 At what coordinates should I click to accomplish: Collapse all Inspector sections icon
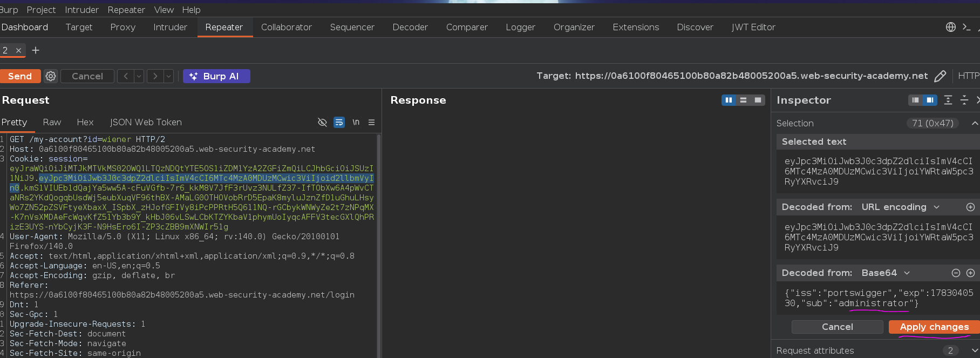pos(964,100)
